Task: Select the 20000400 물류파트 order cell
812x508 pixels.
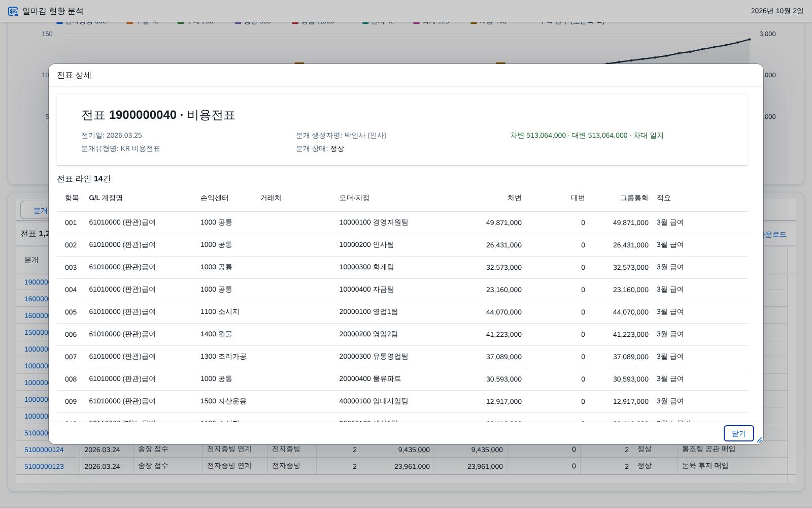Action: tap(370, 379)
